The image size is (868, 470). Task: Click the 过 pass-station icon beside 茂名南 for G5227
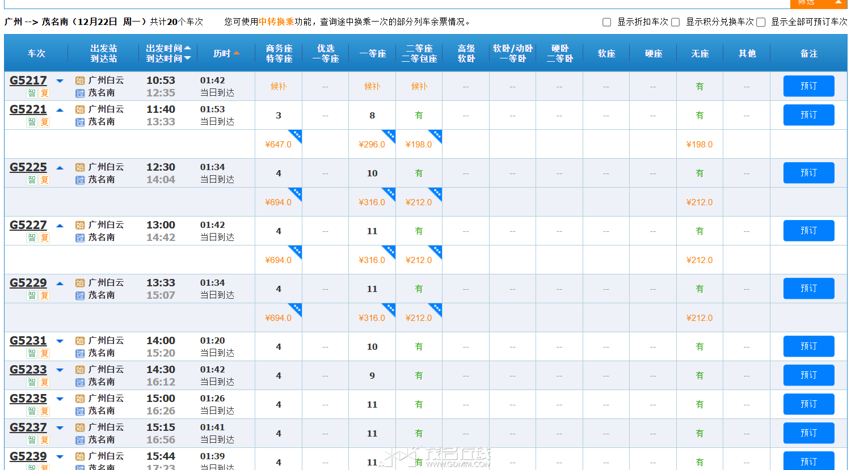(79, 236)
